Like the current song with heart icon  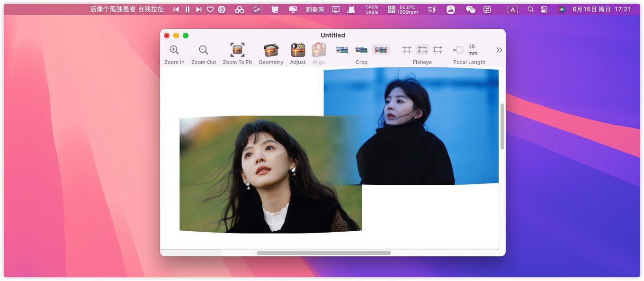pyautogui.click(x=210, y=9)
